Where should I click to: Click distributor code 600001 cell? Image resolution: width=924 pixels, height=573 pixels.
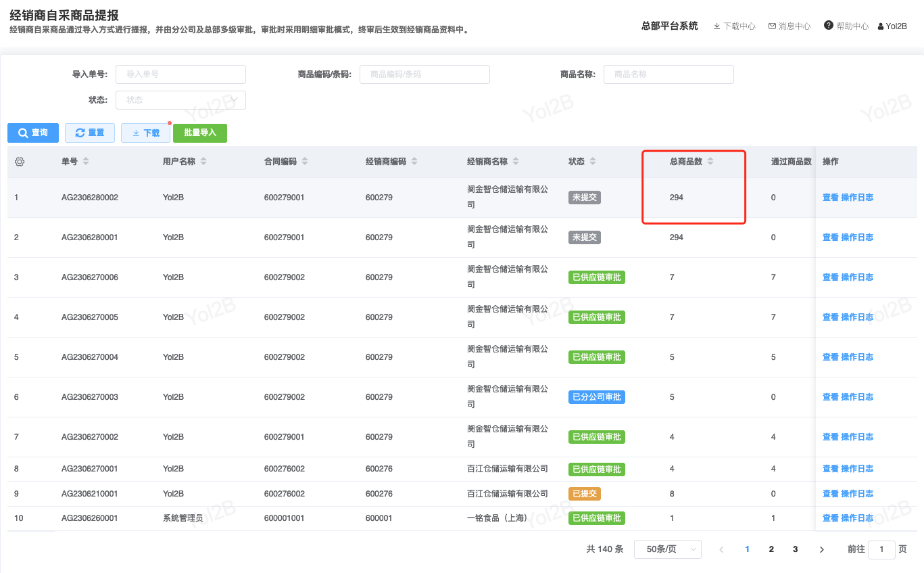[x=379, y=518]
